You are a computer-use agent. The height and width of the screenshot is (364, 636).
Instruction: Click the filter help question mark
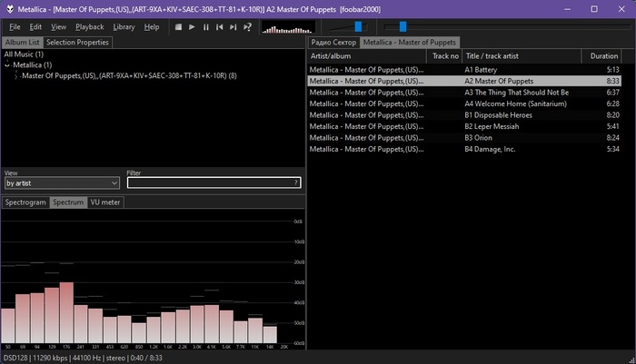[295, 182]
